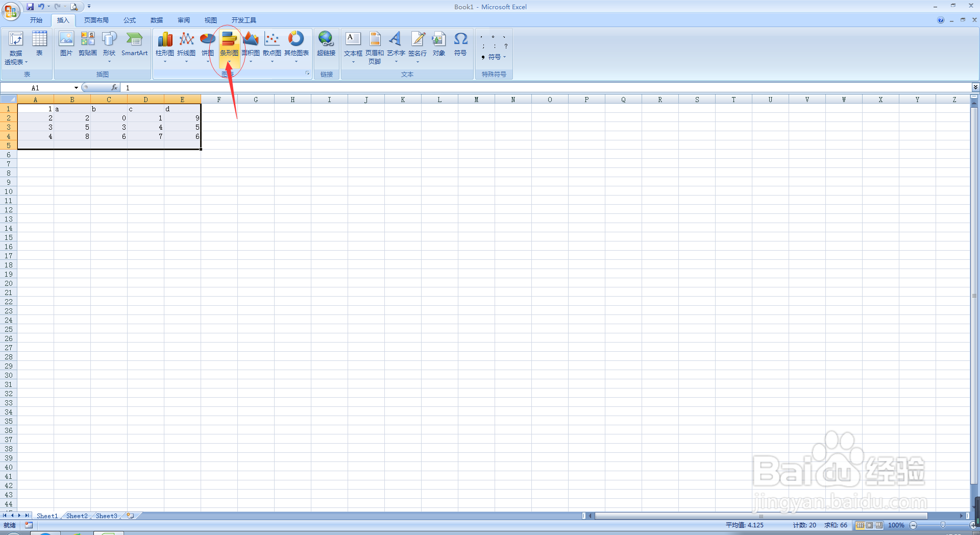
Task: Choose column chart (柱形图)
Action: click(165, 47)
